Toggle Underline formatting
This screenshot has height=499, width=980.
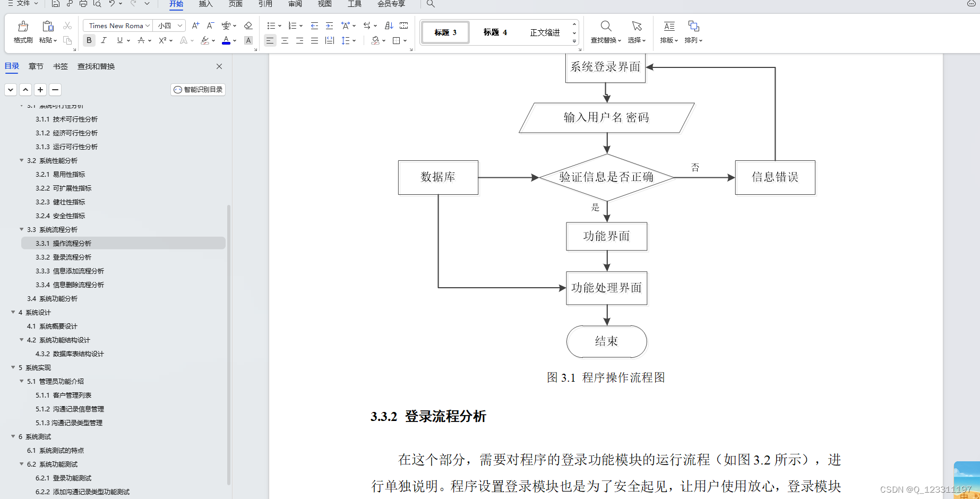(119, 40)
